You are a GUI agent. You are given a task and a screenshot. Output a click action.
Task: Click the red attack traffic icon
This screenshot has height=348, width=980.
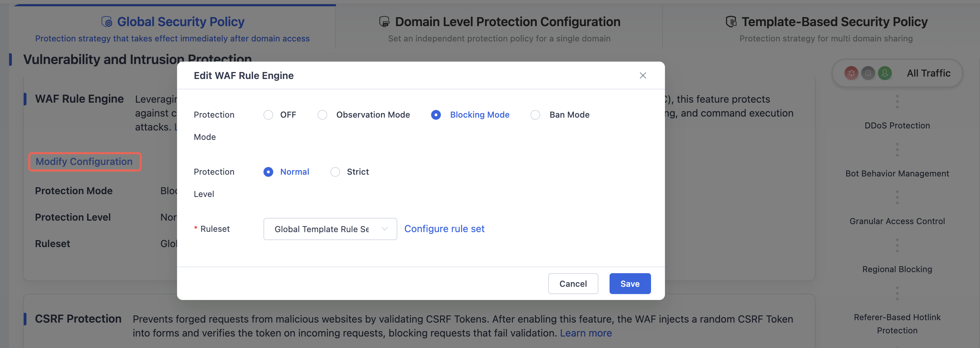point(851,73)
